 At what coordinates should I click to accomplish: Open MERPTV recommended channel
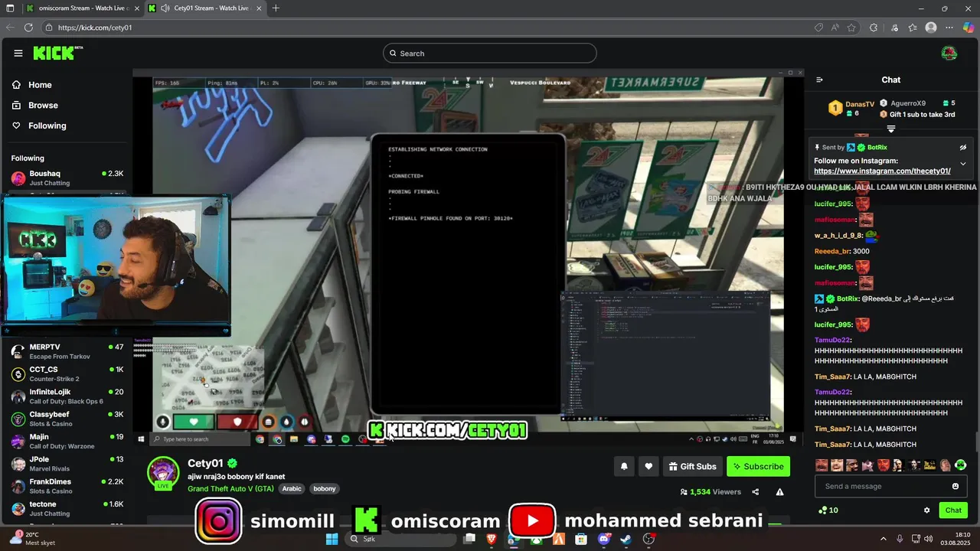(67, 351)
